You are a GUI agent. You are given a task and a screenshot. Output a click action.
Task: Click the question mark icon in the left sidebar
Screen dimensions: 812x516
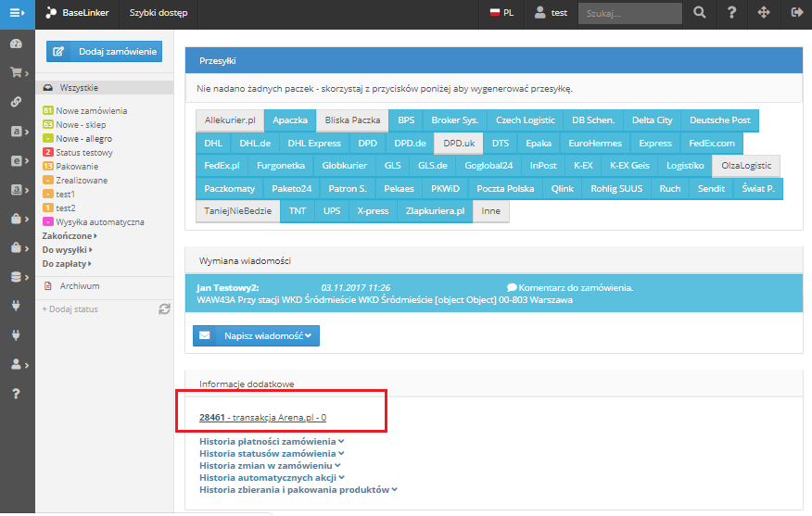pos(16,394)
